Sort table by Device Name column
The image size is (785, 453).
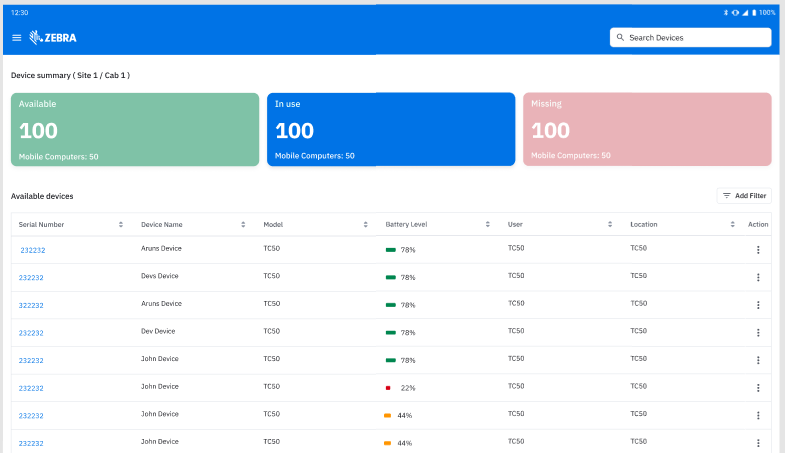[x=243, y=225]
